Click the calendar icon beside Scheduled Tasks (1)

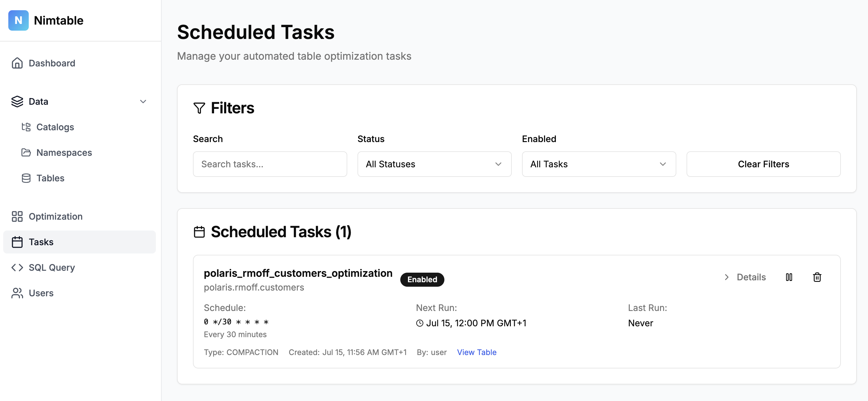(x=199, y=232)
